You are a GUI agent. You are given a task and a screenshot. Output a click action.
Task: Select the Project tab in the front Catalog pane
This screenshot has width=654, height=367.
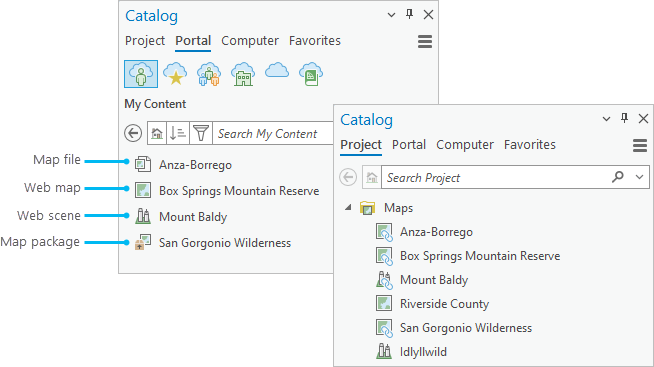coord(361,145)
